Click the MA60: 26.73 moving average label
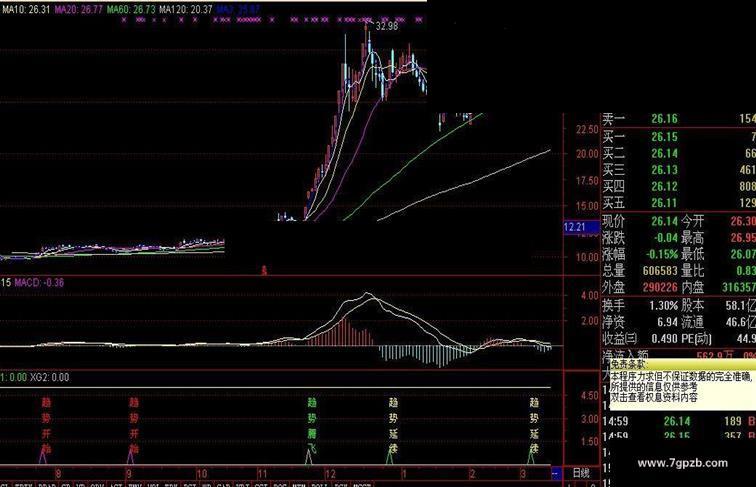The image size is (756, 487). [x=131, y=9]
